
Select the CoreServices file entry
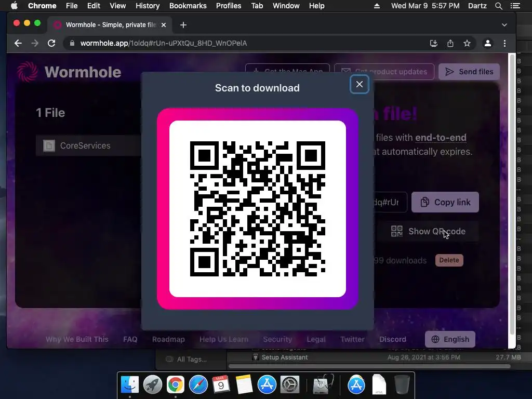tap(88, 145)
